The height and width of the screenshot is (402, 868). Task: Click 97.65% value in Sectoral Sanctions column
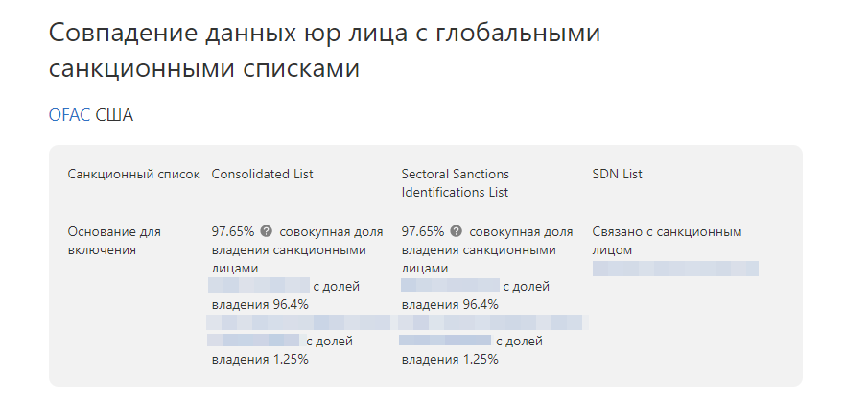coord(423,232)
